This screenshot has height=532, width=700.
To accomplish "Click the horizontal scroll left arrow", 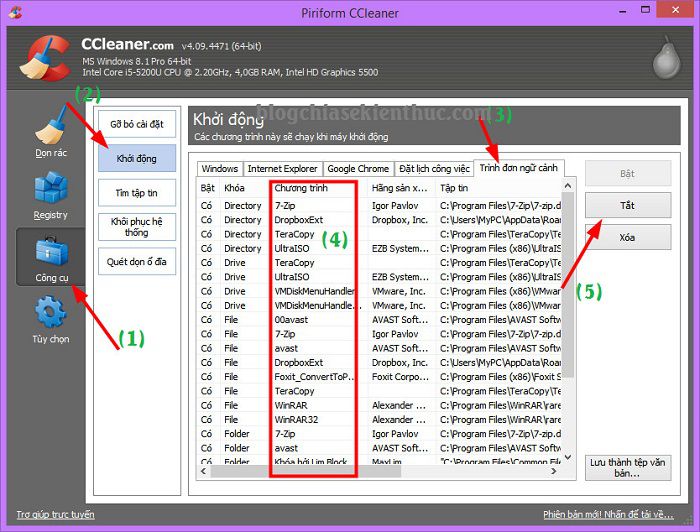I will (204, 471).
